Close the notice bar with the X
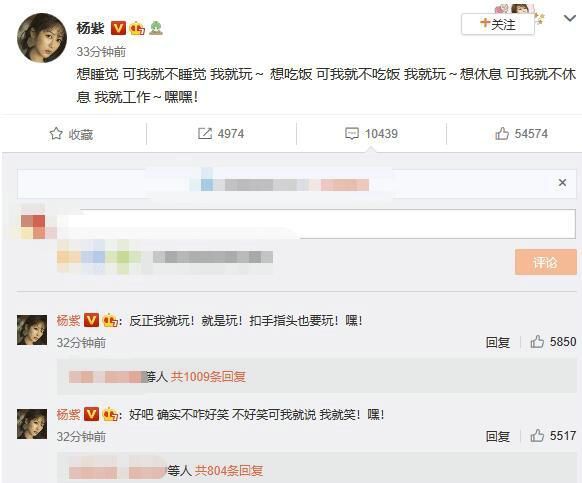Image resolution: width=582 pixels, height=483 pixels. click(x=562, y=182)
